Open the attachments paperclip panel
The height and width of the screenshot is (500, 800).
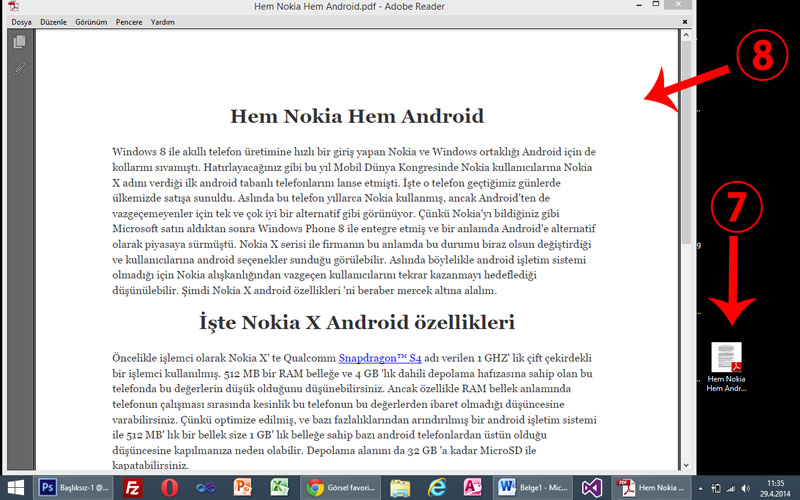(19, 68)
